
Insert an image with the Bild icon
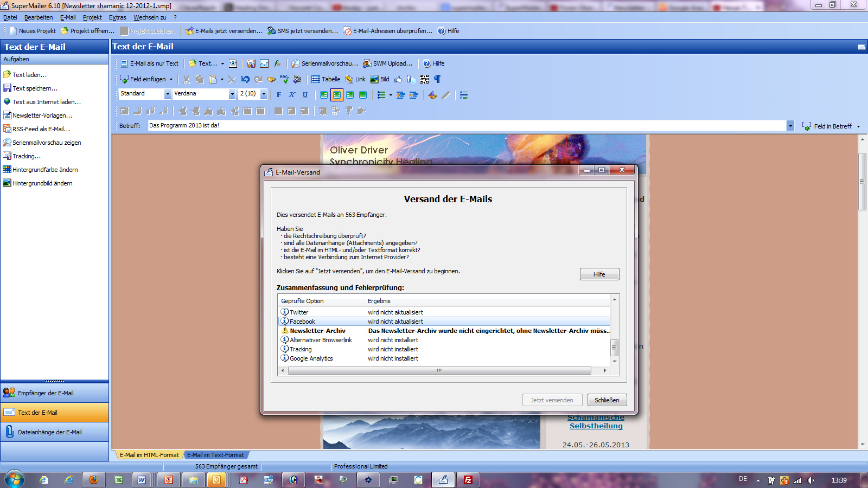(x=380, y=79)
